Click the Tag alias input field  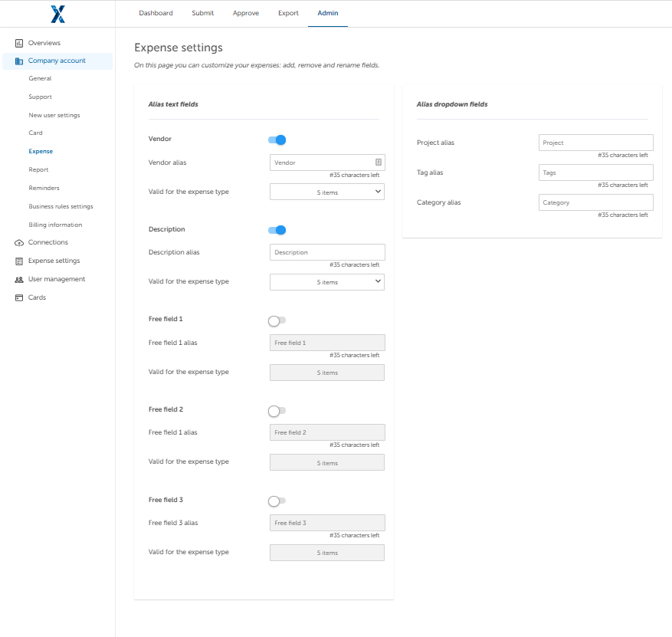pos(595,172)
